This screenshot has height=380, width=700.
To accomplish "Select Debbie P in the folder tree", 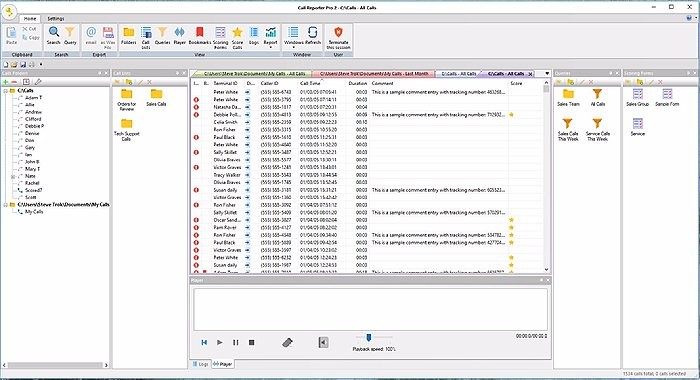I will [x=34, y=126].
